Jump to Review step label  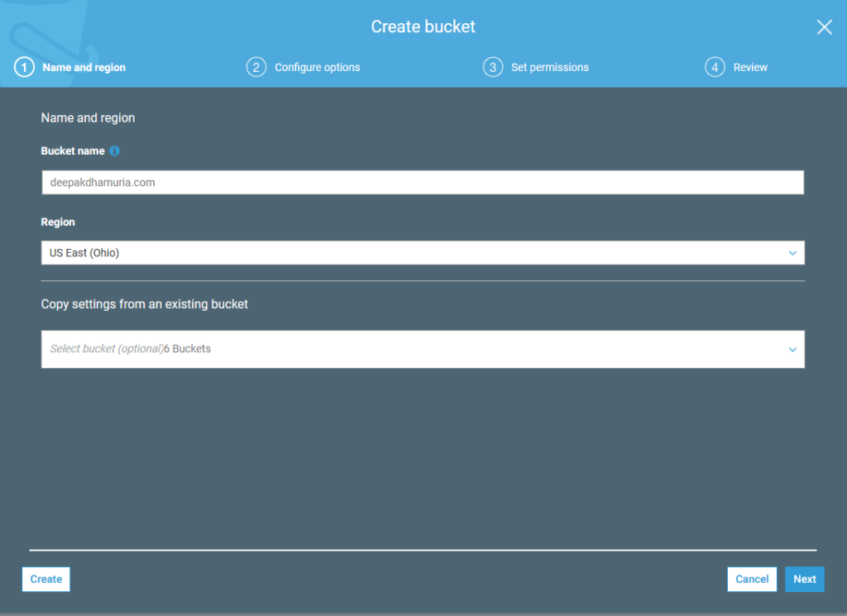point(749,68)
